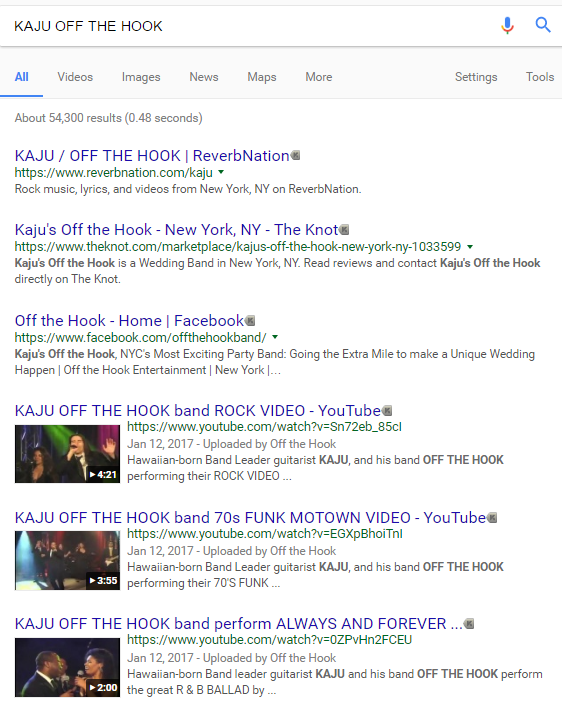Click the URL https://www.facebook.com/offthehookband/
The image size is (562, 718).
point(141,337)
